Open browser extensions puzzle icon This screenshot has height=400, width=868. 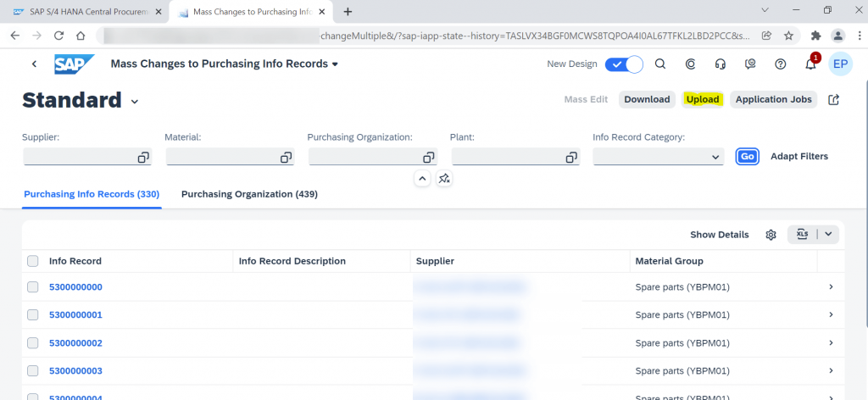816,36
